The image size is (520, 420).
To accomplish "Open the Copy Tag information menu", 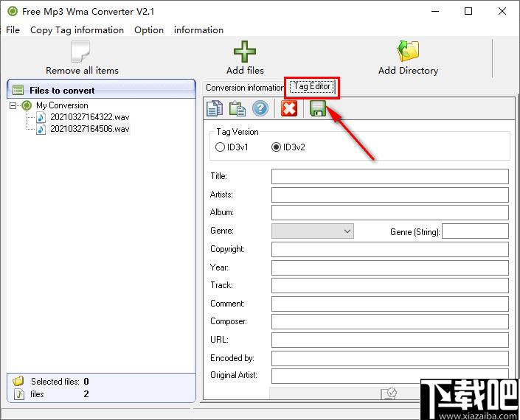I will click(x=77, y=30).
